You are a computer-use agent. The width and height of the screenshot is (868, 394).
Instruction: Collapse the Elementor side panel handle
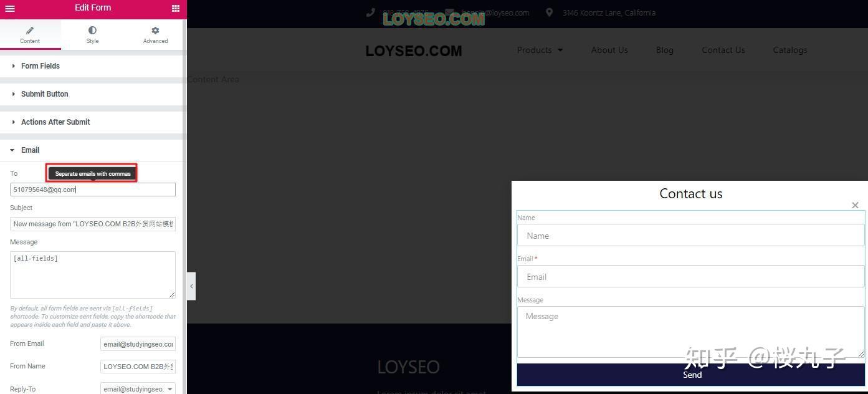point(191,286)
